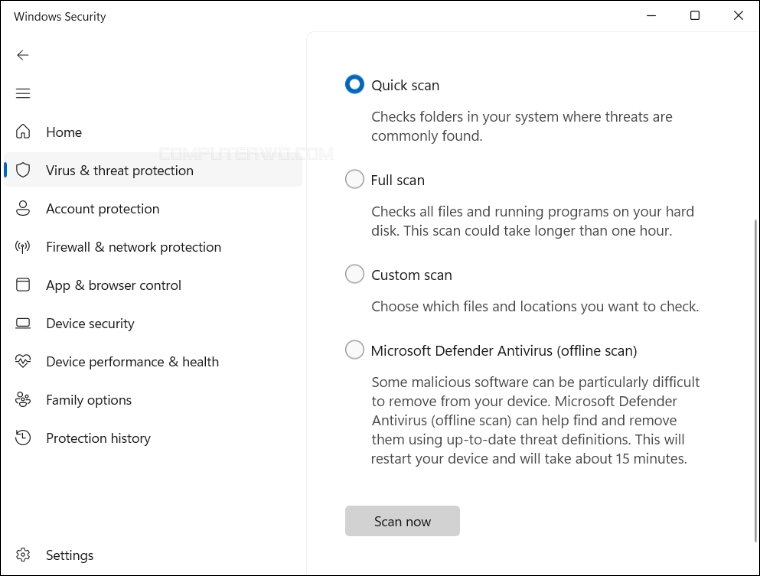Open Firewall & network protection
The image size is (760, 576).
pos(153,247)
